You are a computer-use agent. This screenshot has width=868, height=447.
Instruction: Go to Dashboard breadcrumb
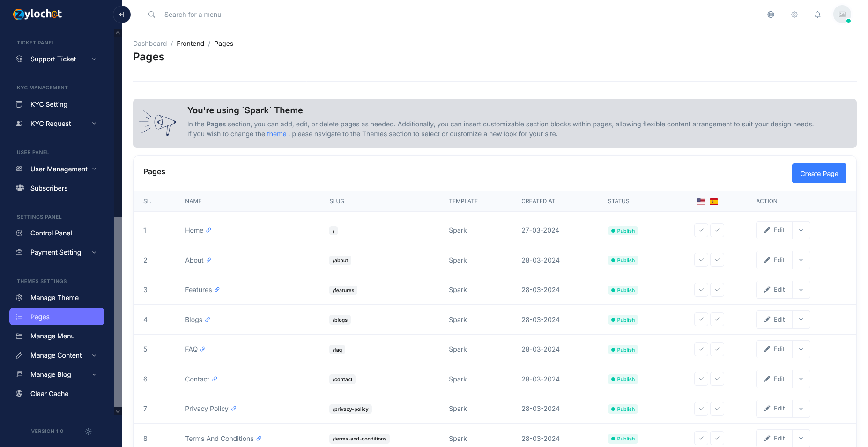coord(150,44)
